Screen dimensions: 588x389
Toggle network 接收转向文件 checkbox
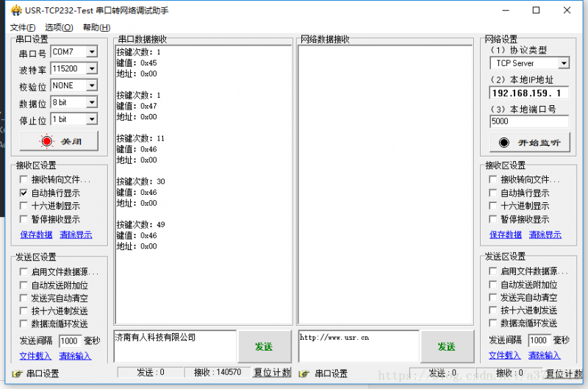(493, 179)
